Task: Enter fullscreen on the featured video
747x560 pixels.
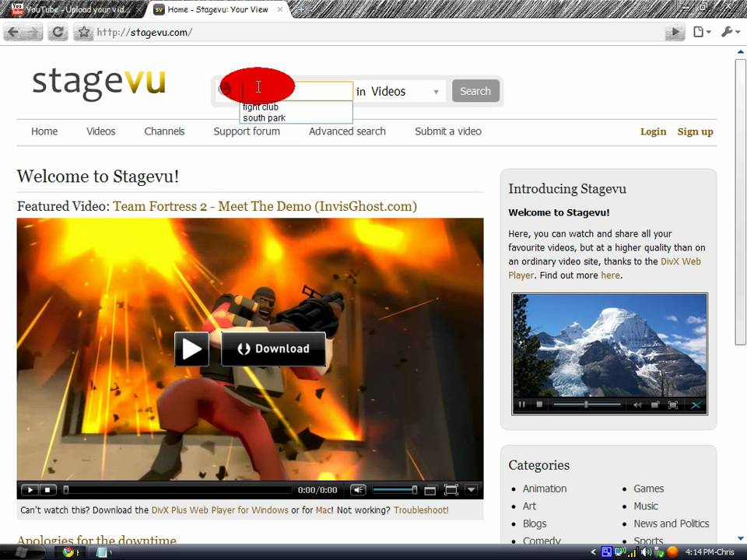Action: tap(451, 489)
